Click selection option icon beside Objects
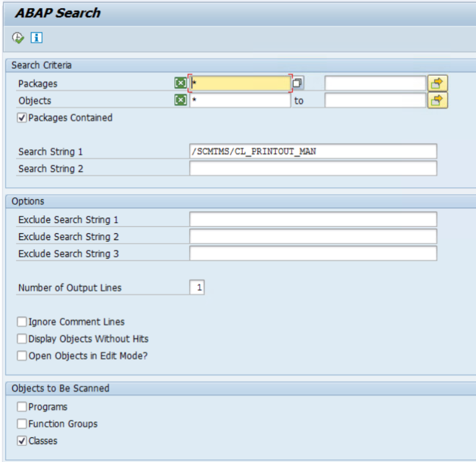This screenshot has height=462, width=476. pyautogui.click(x=180, y=100)
